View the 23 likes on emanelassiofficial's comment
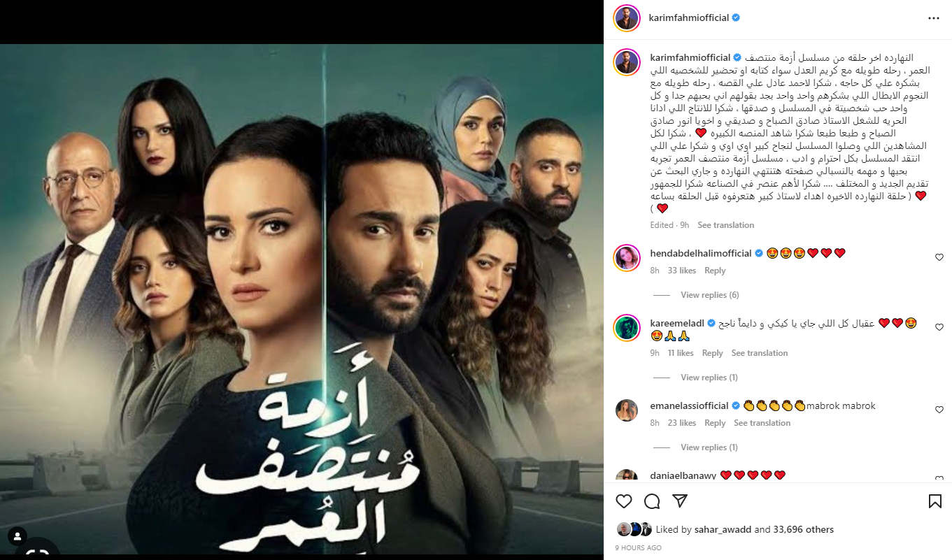Image resolution: width=952 pixels, height=560 pixels. pos(682,423)
